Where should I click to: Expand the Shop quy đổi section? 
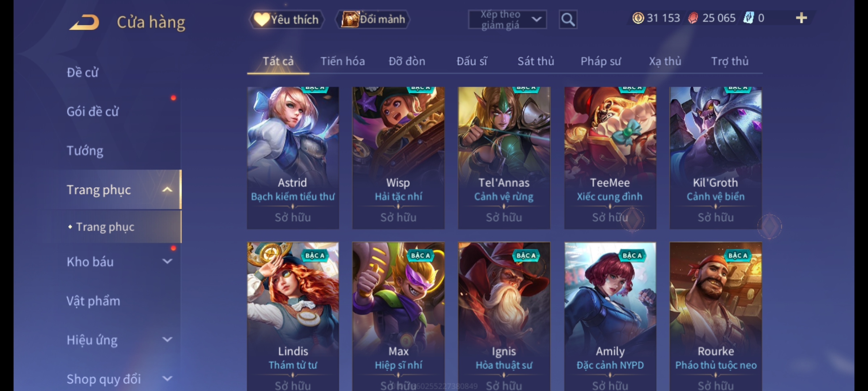click(167, 379)
